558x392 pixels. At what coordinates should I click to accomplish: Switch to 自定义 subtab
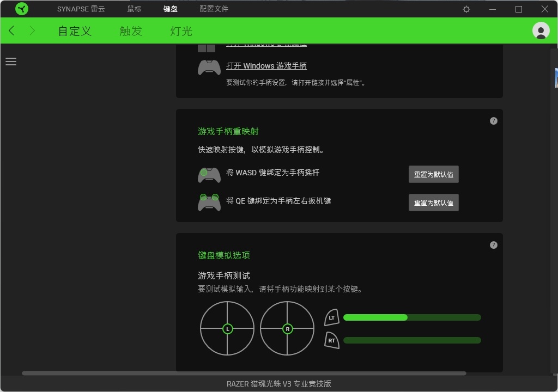coord(75,31)
